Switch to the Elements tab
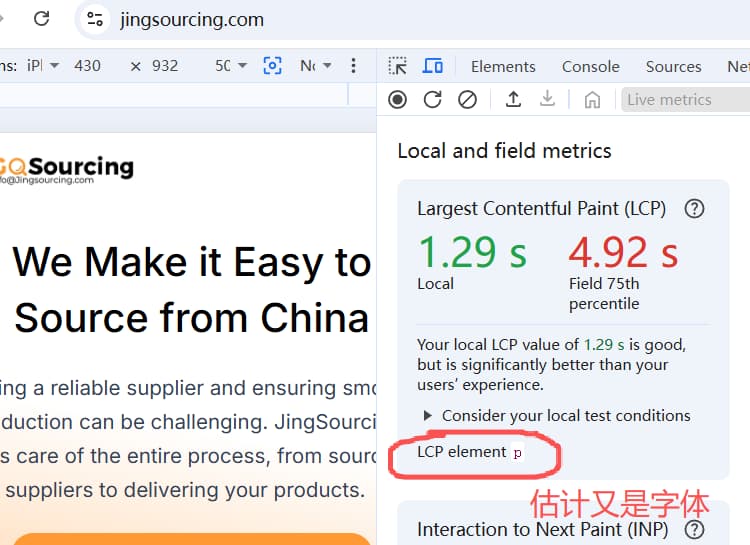 [x=503, y=67]
